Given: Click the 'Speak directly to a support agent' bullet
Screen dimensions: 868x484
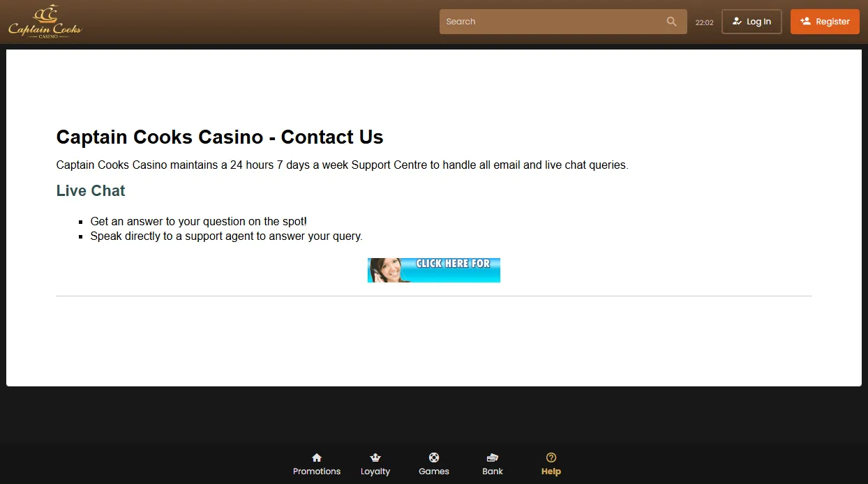Looking at the screenshot, I should [x=227, y=236].
